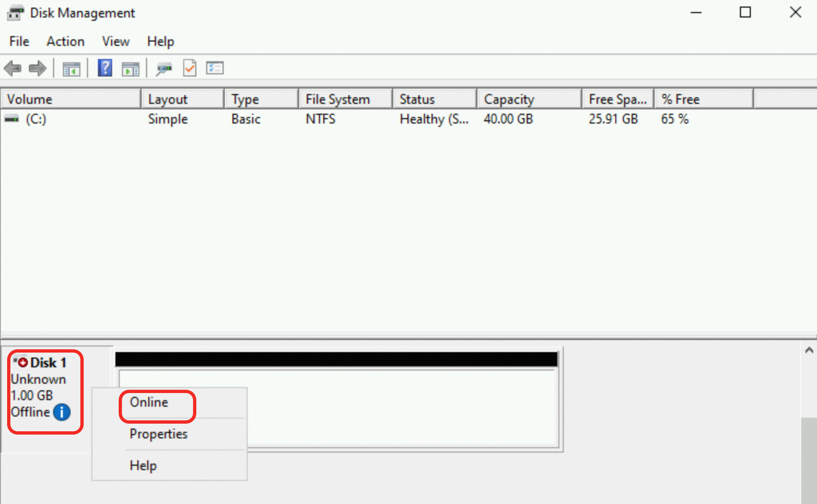This screenshot has height=504, width=817.
Task: Click the NTFS file system cell
Action: point(320,119)
